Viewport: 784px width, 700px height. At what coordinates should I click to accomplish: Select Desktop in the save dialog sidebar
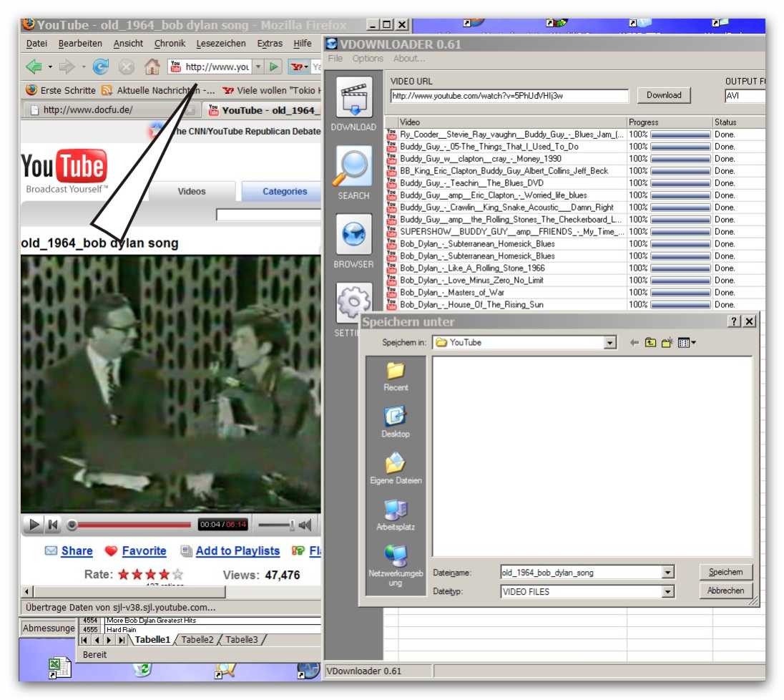[x=396, y=423]
